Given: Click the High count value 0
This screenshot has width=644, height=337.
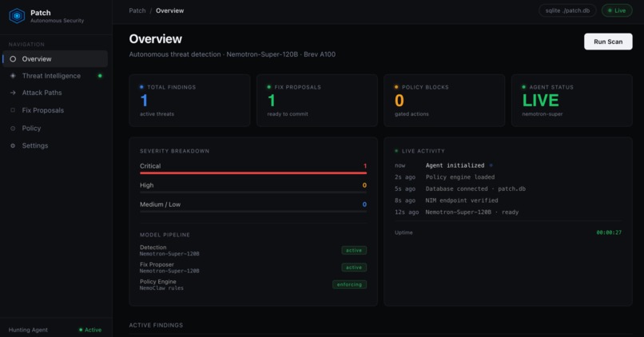Looking at the screenshot, I should click(364, 185).
